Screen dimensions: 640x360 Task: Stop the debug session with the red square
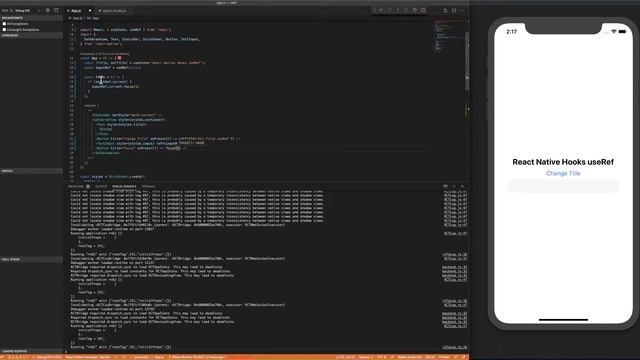click(x=423, y=10)
